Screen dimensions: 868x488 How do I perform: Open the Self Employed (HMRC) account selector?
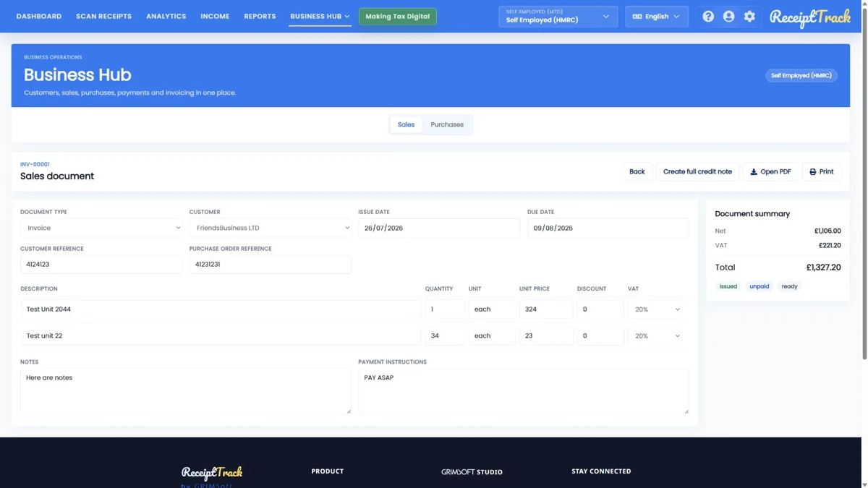click(558, 16)
